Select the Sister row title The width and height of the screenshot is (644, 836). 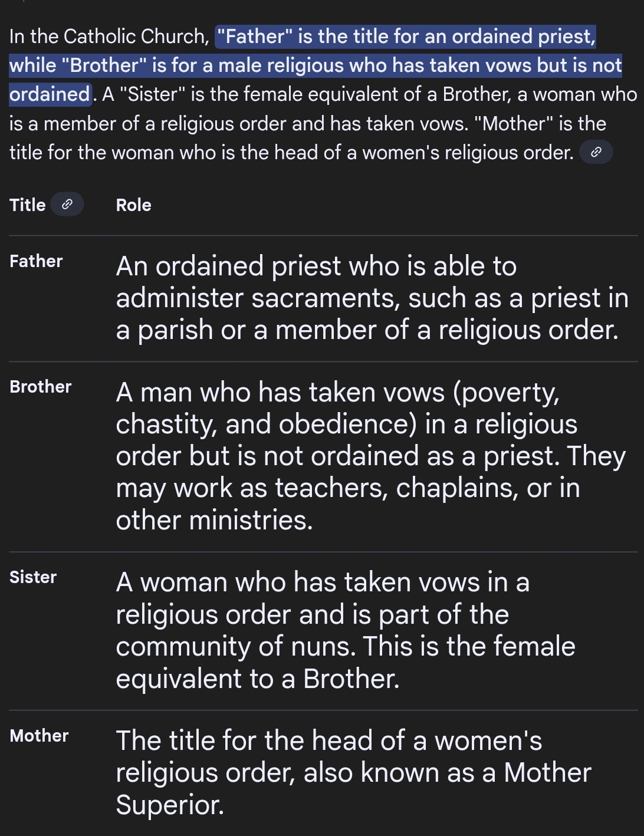tap(33, 577)
